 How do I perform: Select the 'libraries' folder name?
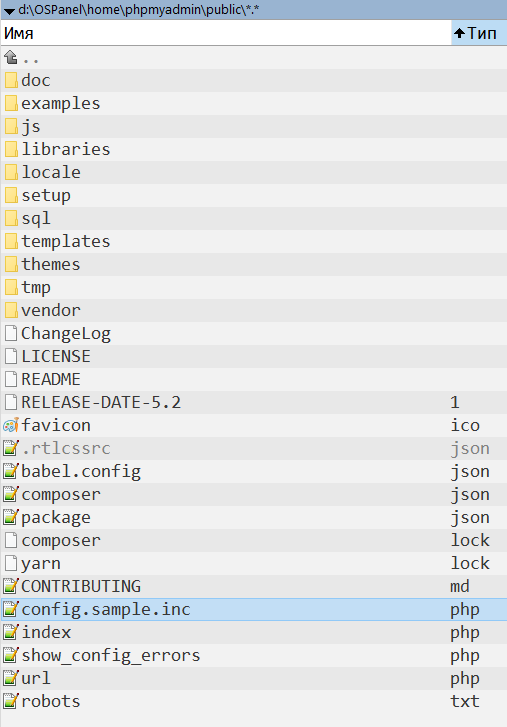[x=66, y=149]
